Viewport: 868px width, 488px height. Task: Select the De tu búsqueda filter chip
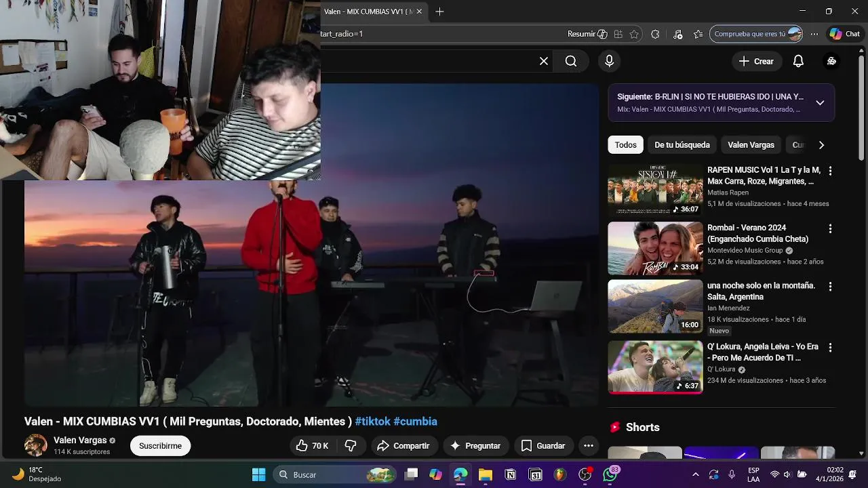pos(682,144)
